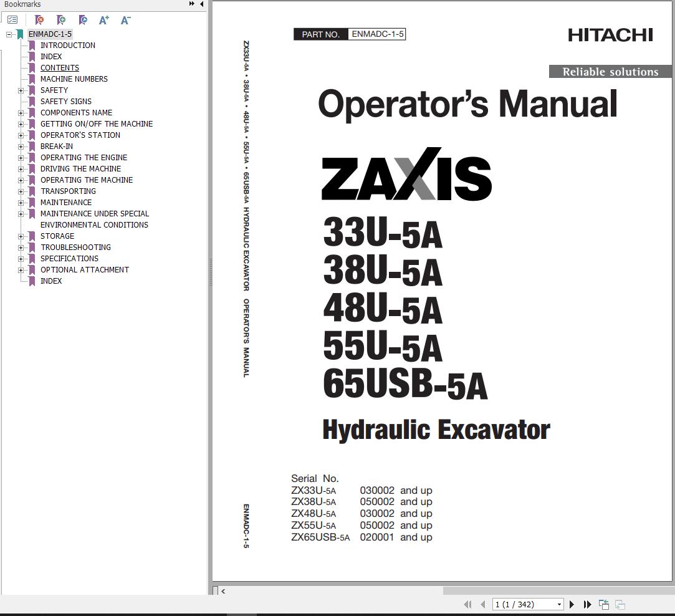
Task: Open the MAINTENANCE bookmark
Action: click(x=66, y=202)
